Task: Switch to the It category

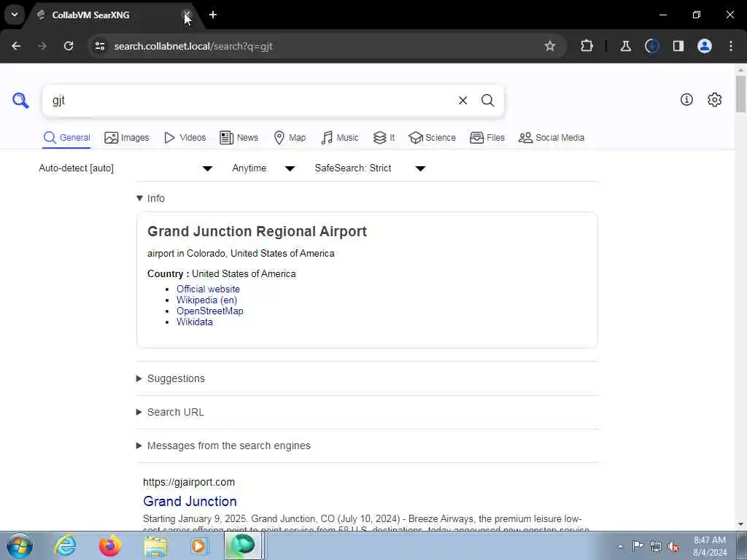Action: (384, 138)
